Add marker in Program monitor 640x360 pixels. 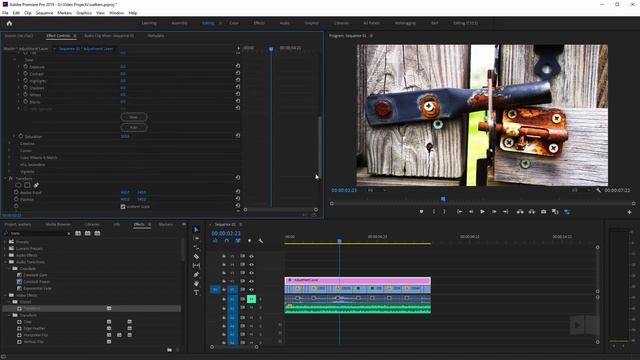(421, 212)
